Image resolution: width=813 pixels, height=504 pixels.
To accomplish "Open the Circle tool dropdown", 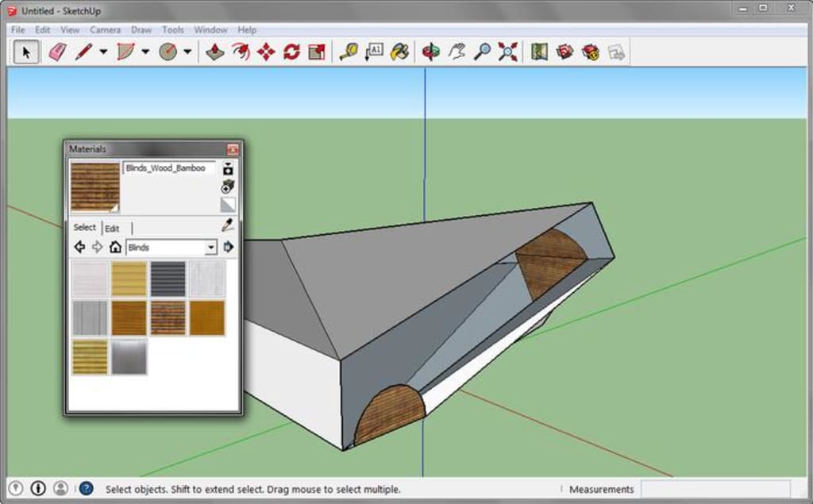I will coord(186,52).
